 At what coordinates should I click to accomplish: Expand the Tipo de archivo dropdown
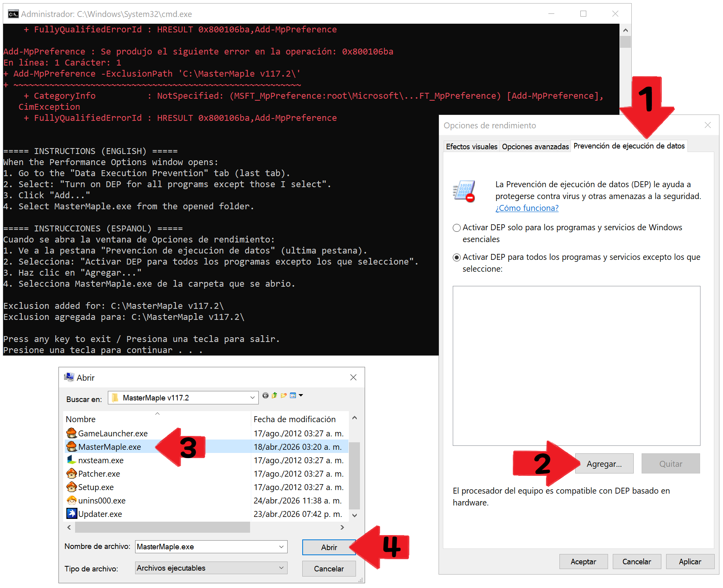[281, 568]
